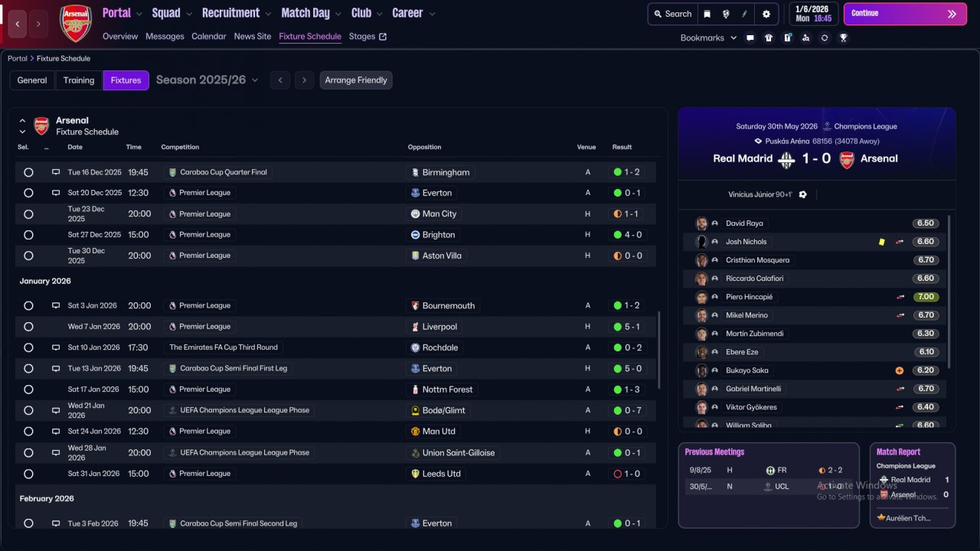
Task: Click the Search button
Action: [671, 14]
